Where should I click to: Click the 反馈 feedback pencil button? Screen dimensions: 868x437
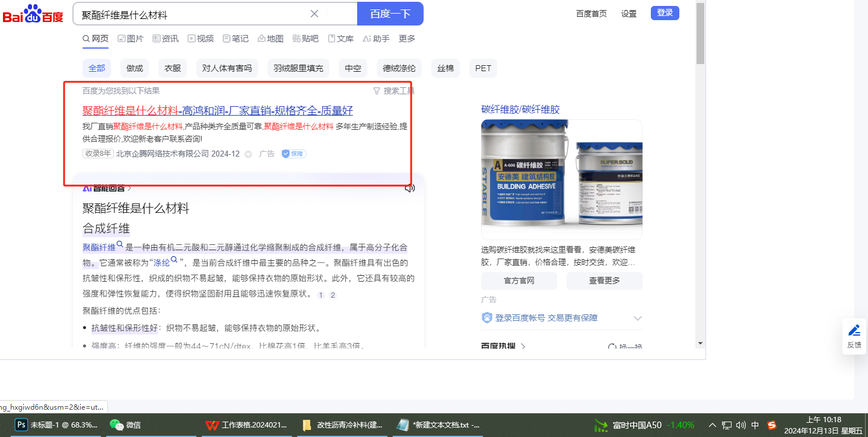tap(854, 336)
